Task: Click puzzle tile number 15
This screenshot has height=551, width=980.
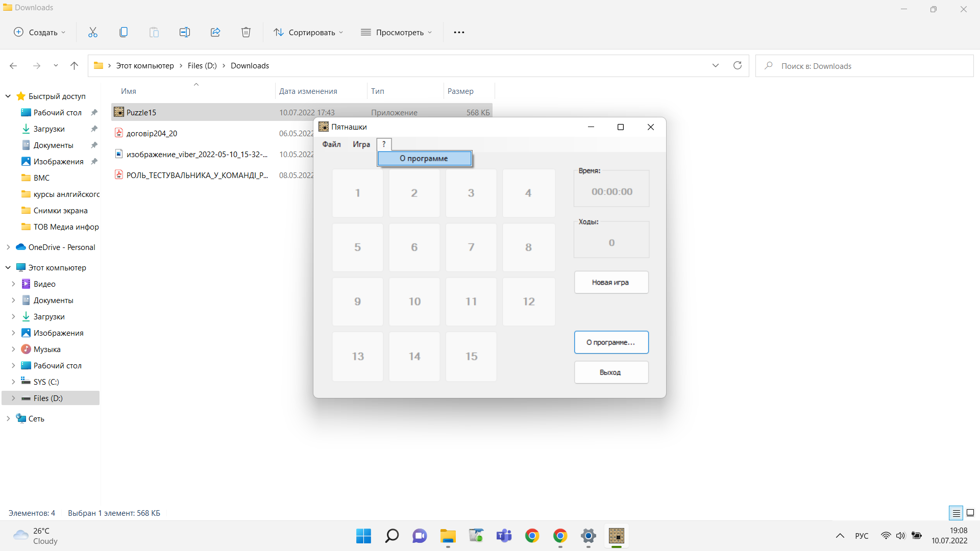Action: [x=471, y=356]
